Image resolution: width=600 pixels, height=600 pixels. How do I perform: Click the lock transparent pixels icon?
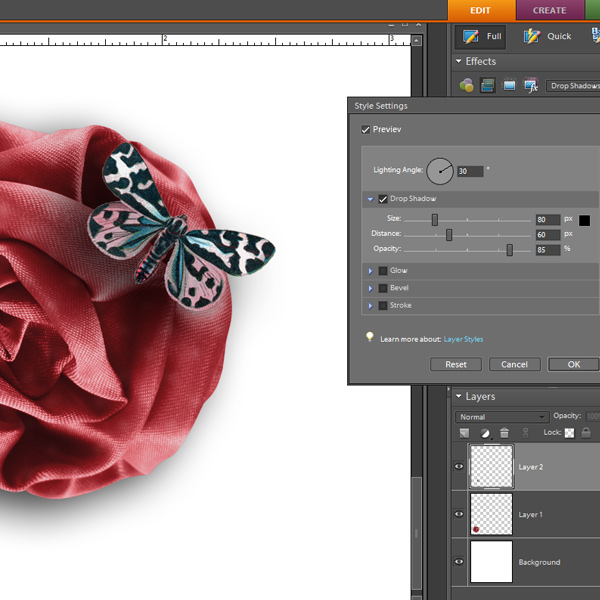click(x=570, y=433)
